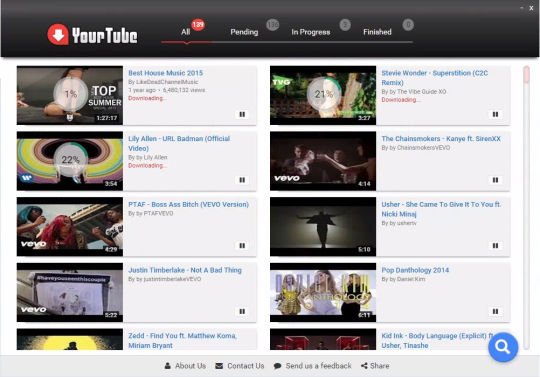Click the count badge beside In Progress
The image size is (540, 377).
click(x=345, y=24)
